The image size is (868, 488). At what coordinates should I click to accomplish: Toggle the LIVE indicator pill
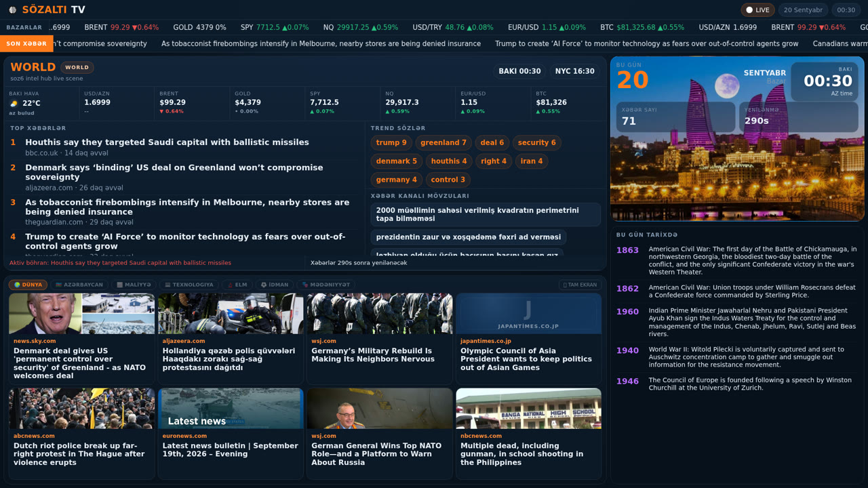757,10
